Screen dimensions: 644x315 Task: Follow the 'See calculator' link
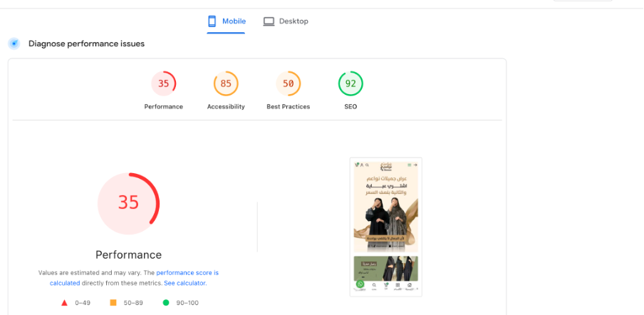click(x=185, y=283)
